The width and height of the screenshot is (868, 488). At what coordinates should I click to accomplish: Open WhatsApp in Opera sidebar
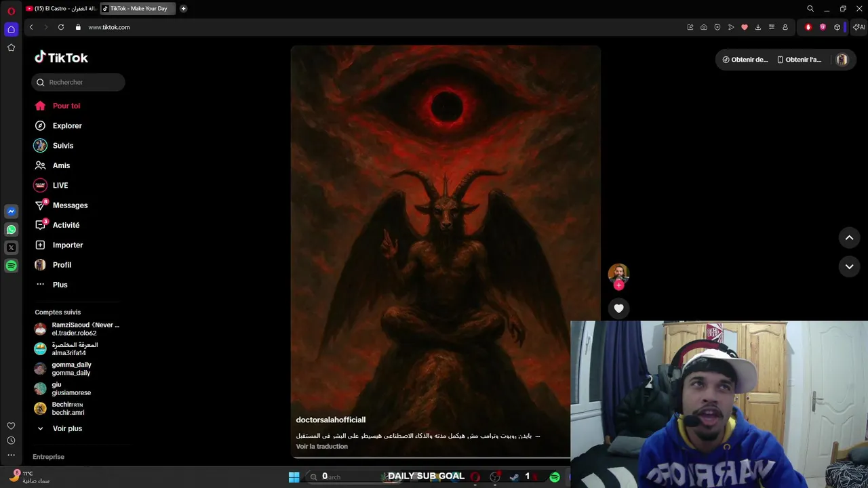pos(11,230)
